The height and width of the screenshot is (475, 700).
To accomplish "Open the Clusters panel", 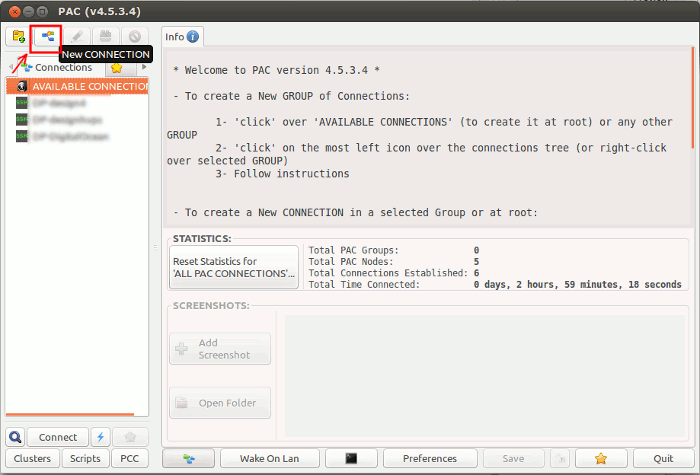I will 32,458.
